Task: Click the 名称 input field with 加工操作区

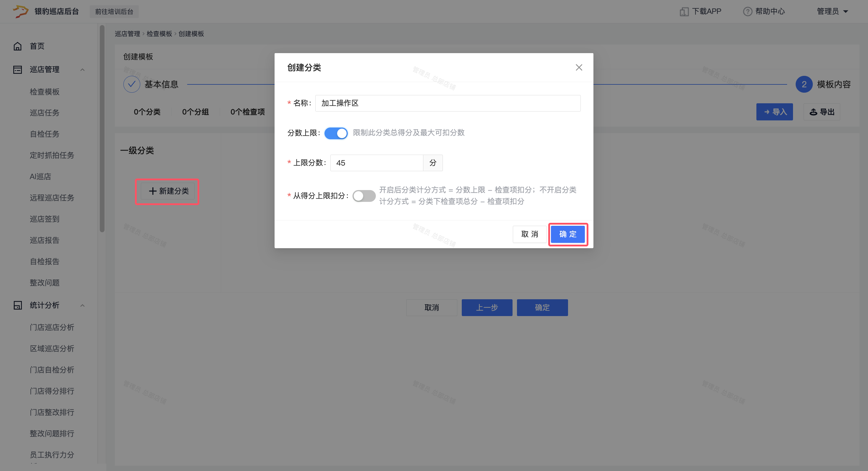Action: tap(448, 103)
